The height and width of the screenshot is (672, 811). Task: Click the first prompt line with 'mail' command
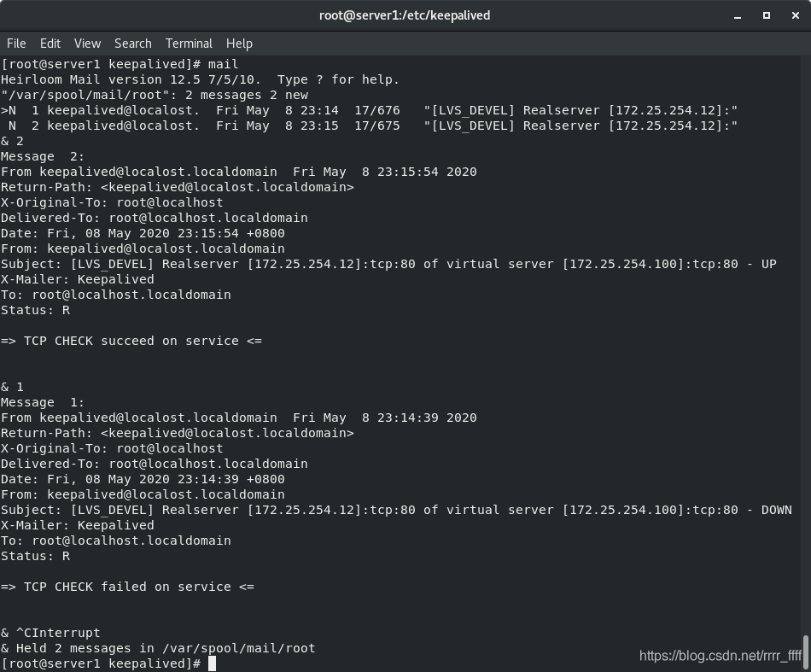[x=120, y=64]
